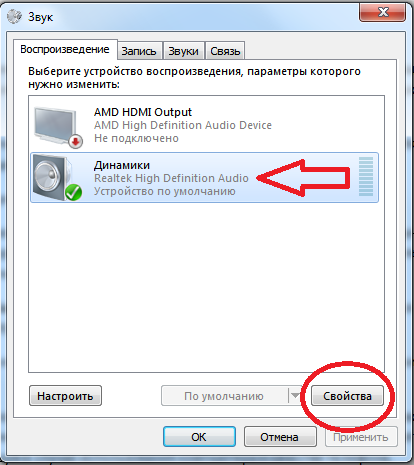The height and width of the screenshot is (465, 414).
Task: Open the Запись tab
Action: (139, 51)
